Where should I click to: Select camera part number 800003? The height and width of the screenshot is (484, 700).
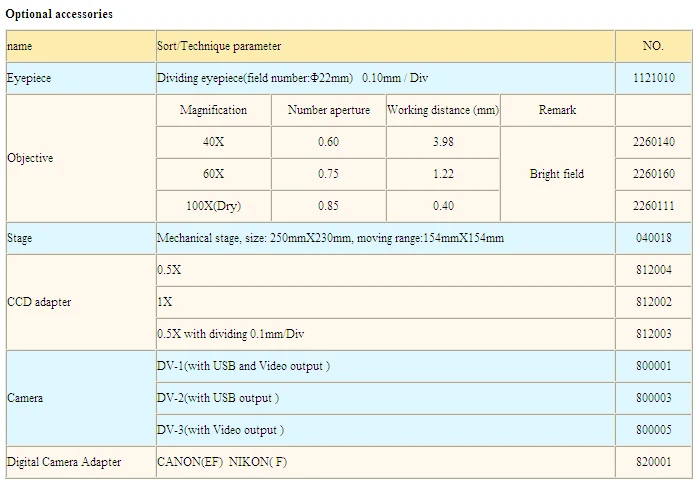[653, 398]
